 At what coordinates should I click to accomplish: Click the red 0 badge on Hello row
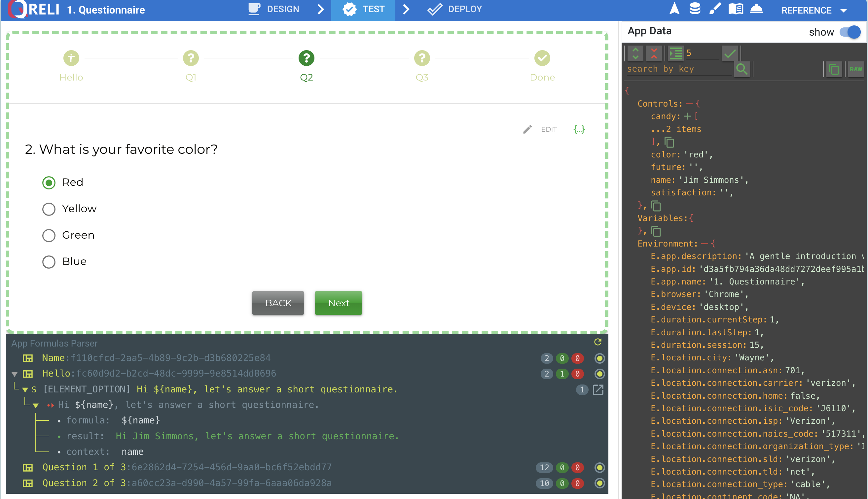tap(577, 374)
